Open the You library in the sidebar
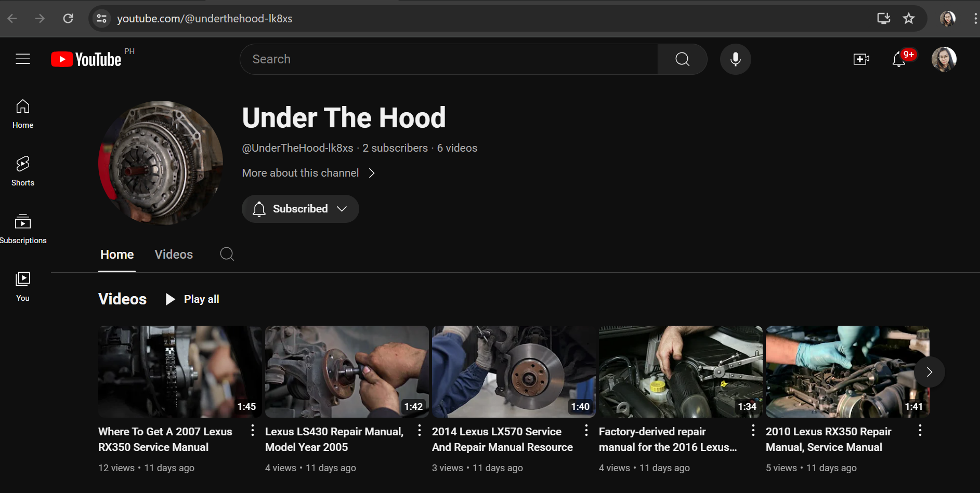This screenshot has width=980, height=493. click(23, 287)
